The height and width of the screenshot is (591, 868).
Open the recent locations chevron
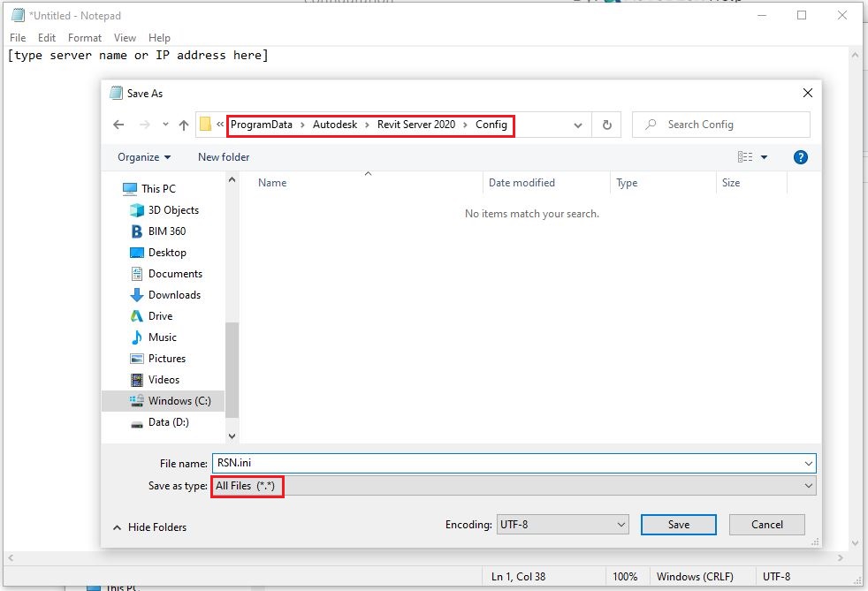pos(165,125)
